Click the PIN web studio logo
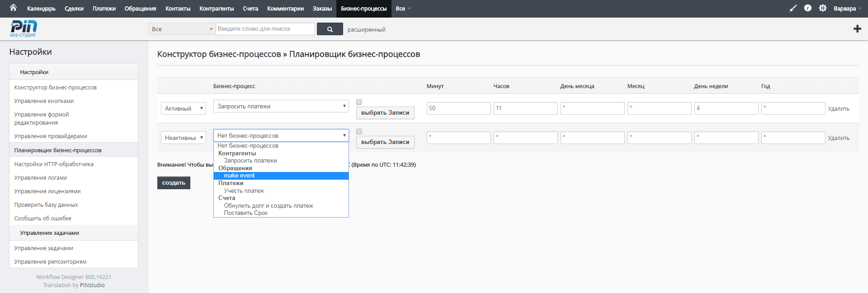 pyautogui.click(x=24, y=28)
